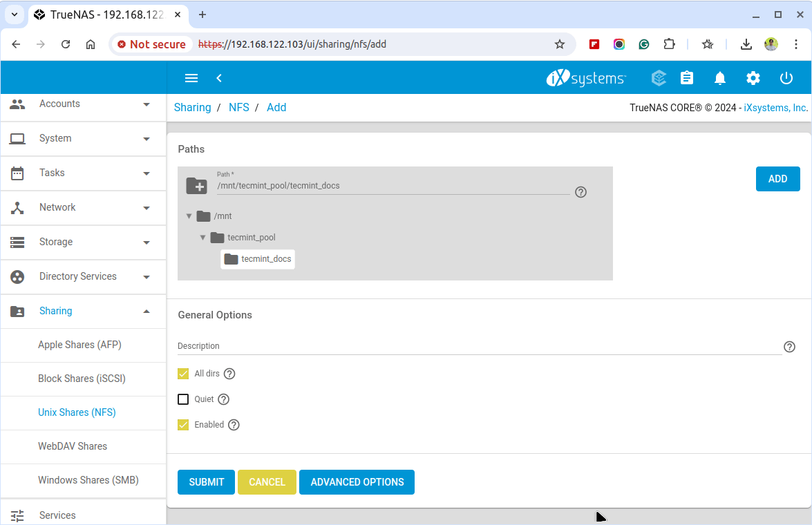Click the Storage icon in the sidebar
812x525 pixels.
tap(17, 242)
